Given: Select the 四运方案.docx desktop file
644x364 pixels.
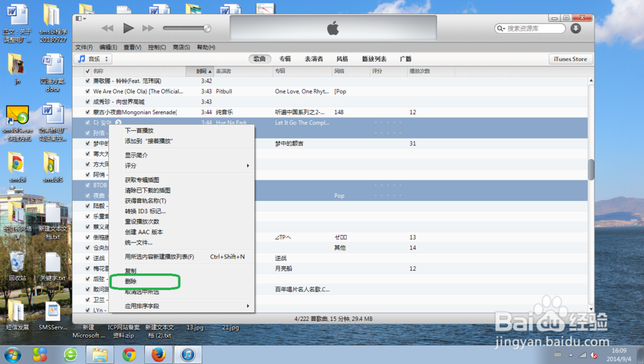Looking at the screenshot, I should pyautogui.click(x=53, y=72).
